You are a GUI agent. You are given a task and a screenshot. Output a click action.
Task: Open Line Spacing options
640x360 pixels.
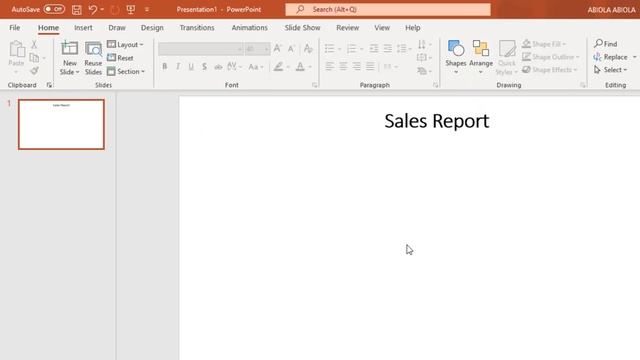click(404, 49)
